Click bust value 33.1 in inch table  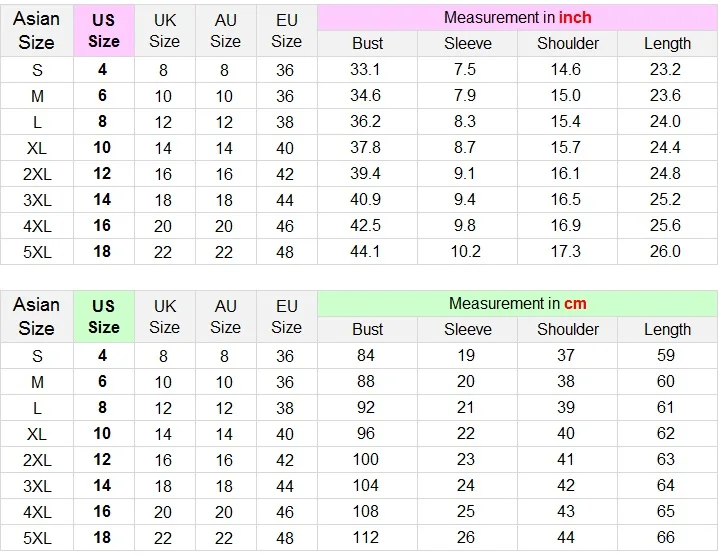(365, 70)
